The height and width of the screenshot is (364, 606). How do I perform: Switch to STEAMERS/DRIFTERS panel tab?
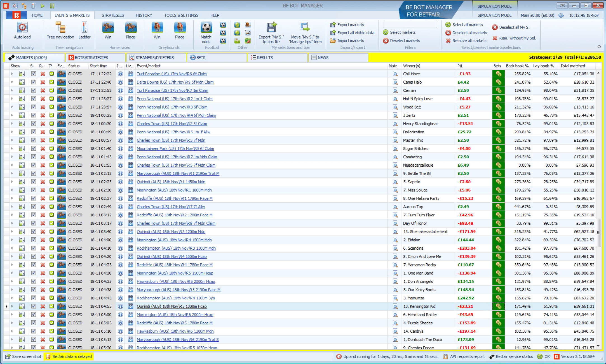click(156, 58)
